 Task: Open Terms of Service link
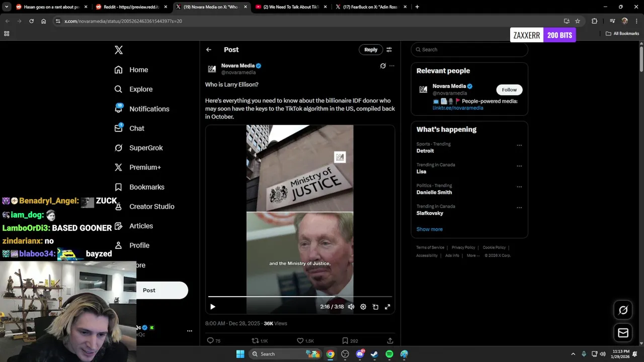pos(430,247)
